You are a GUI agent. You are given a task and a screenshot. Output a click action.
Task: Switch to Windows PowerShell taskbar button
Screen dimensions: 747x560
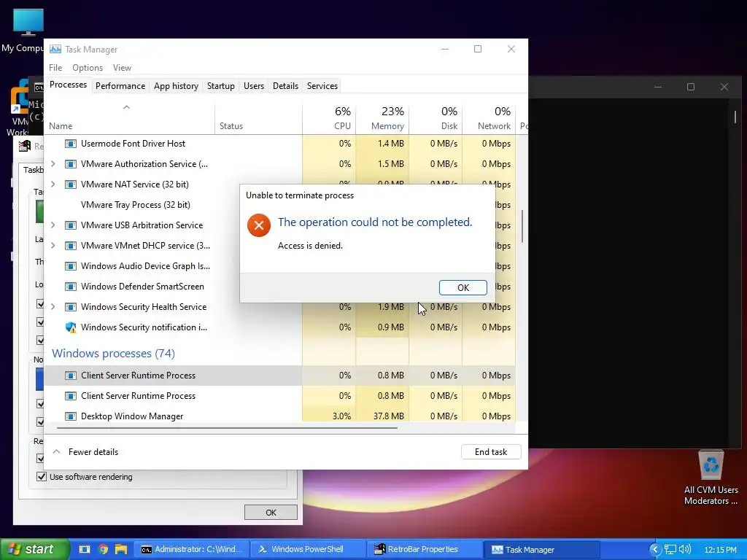coord(308,549)
